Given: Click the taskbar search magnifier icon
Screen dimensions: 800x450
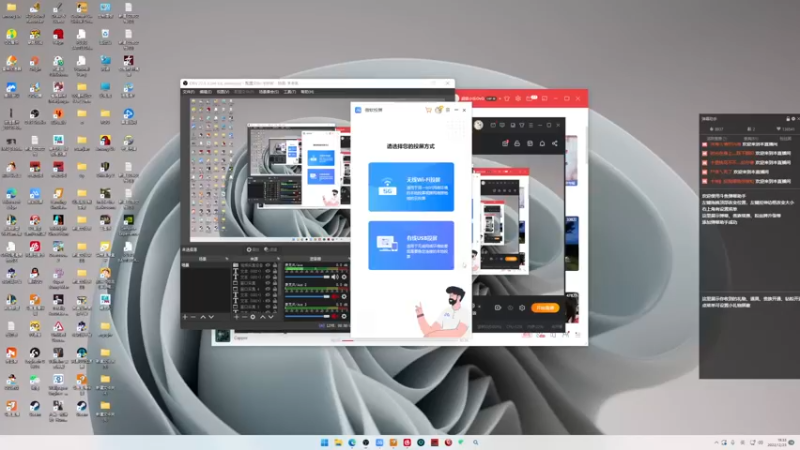Looking at the screenshot, I should 476,442.
